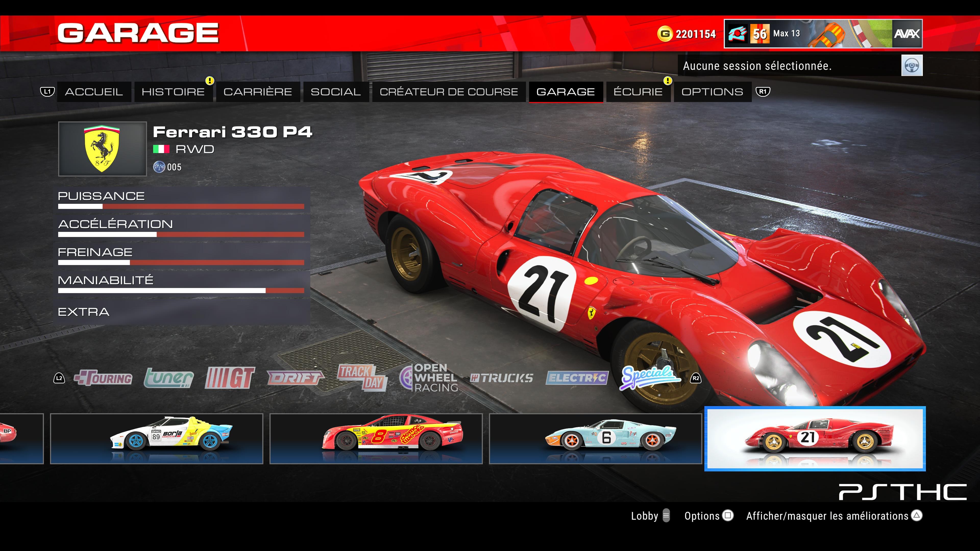The height and width of the screenshot is (551, 980).
Task: Click the L1 shoulder button icon
Action: tap(47, 92)
